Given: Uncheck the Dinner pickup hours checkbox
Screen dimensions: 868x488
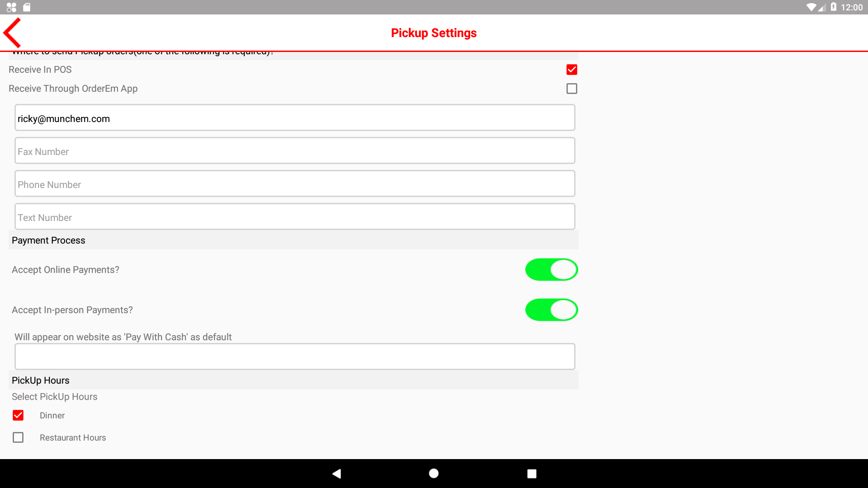Looking at the screenshot, I should (x=18, y=415).
